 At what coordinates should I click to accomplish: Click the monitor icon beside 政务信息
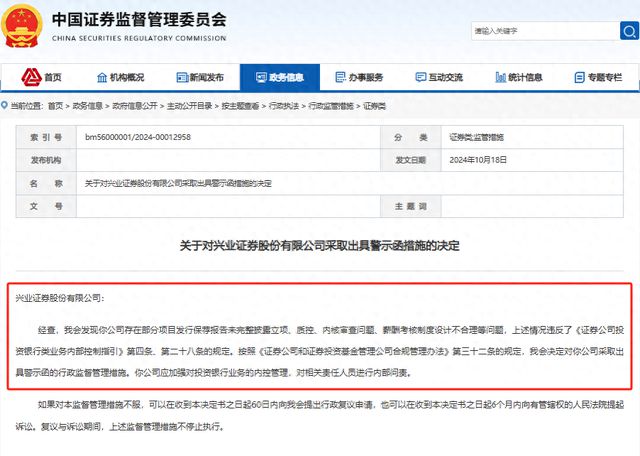tap(261, 77)
